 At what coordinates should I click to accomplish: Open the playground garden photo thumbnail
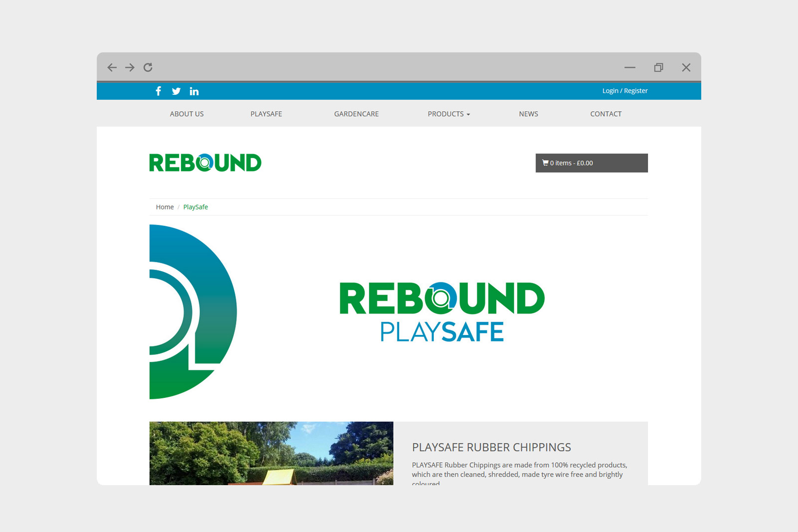(271, 453)
